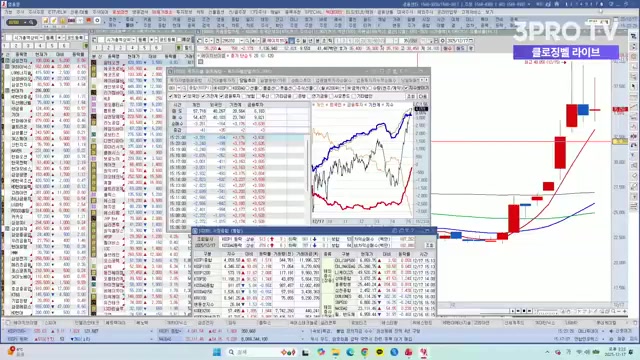This screenshot has width=640, height=360.
Task: Open the date field 2025/12/17 in the chart toolbar
Action: point(460,41)
